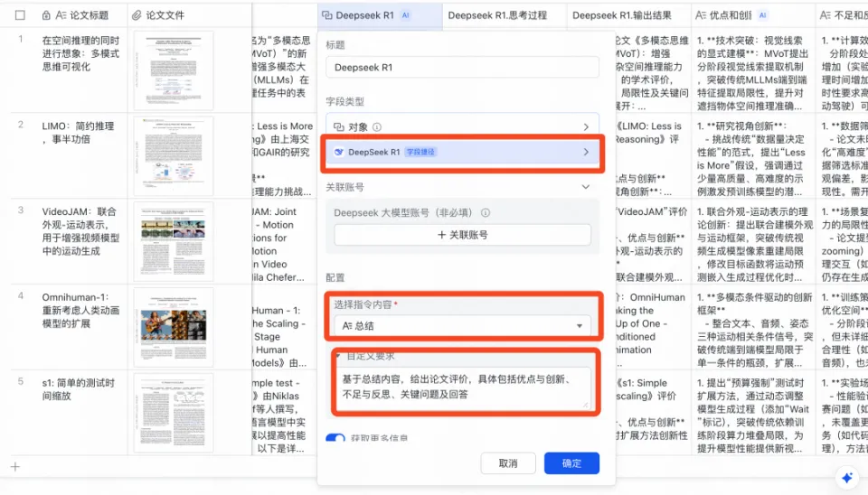This screenshot has height=495, width=868.
Task: Click the plus icon to add row
Action: click(x=15, y=467)
